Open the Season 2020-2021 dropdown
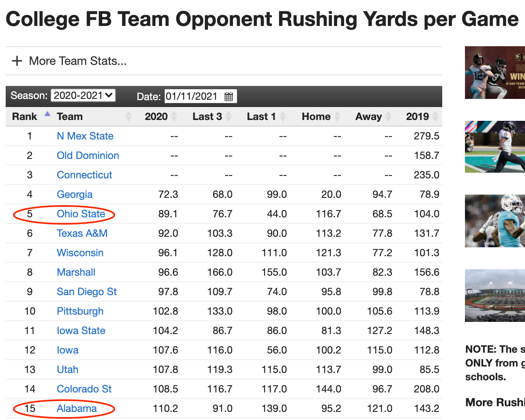 (x=83, y=96)
